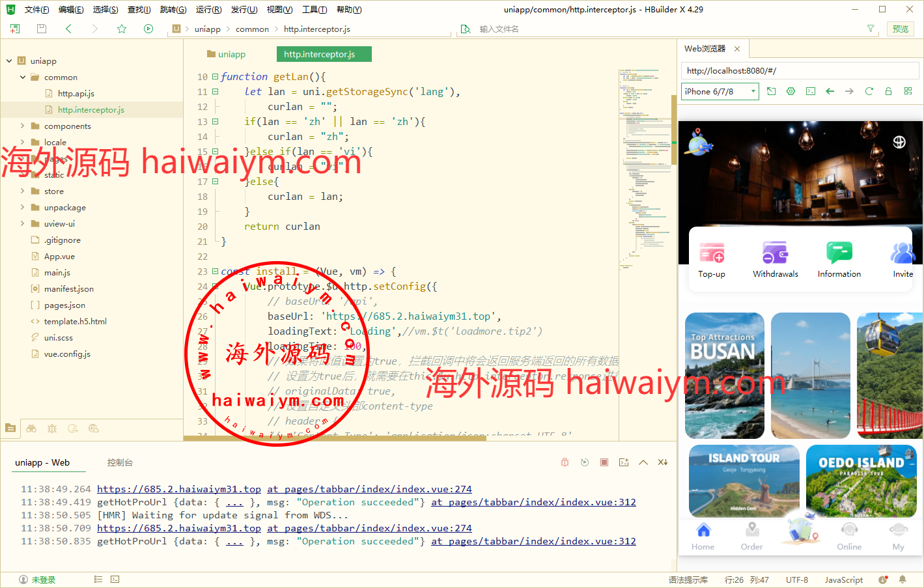
Task: Click the run play icon in top toolbar
Action: (148, 29)
